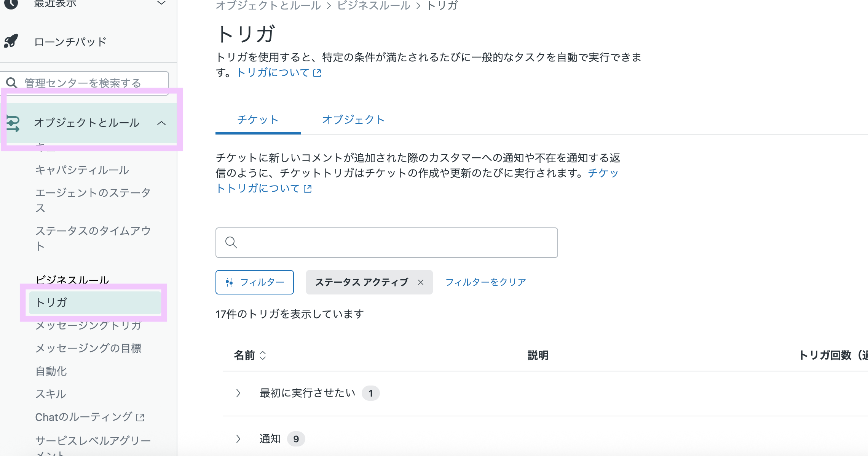Viewport: 868px width, 456px height.
Task: Click the Launchpad rocket icon
Action: [x=11, y=41]
